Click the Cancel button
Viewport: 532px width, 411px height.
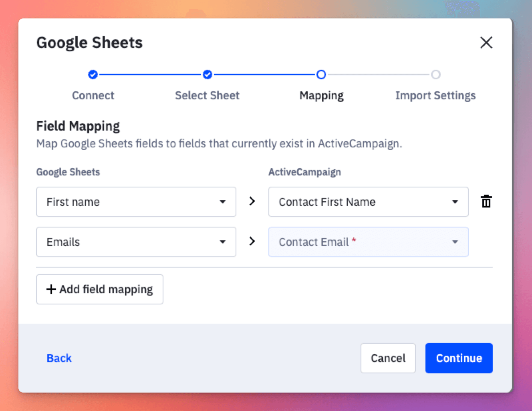tap(387, 358)
